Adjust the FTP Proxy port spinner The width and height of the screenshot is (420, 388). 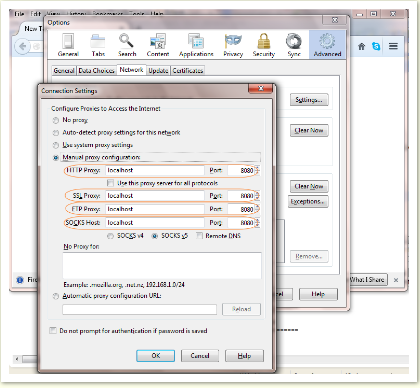click(257, 209)
